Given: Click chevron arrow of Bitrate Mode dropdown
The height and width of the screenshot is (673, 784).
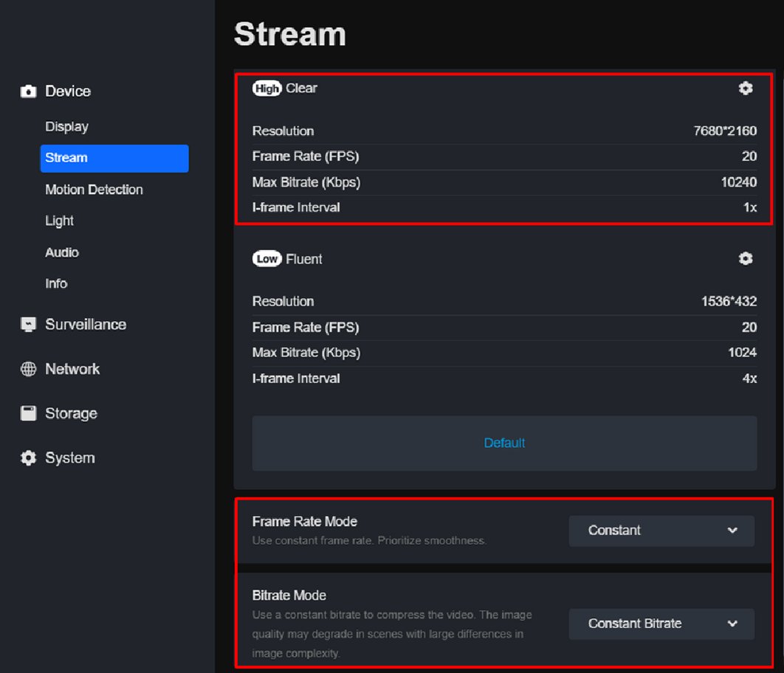Looking at the screenshot, I should click(x=732, y=624).
